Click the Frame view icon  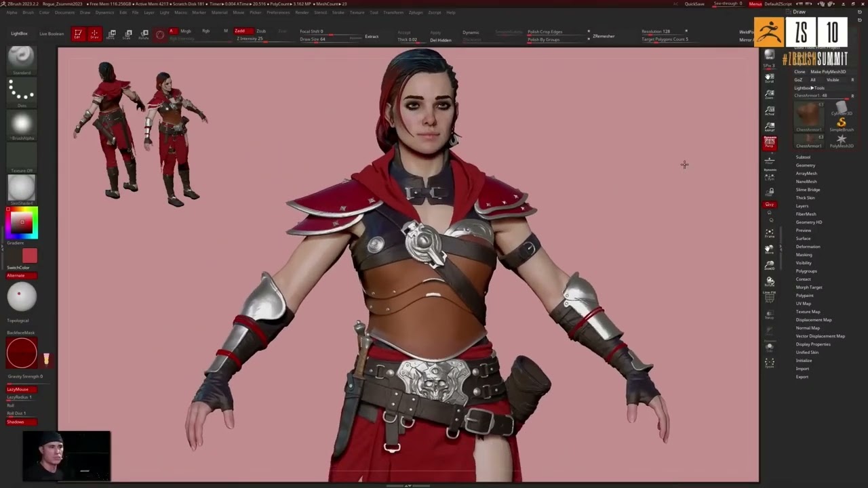(x=769, y=233)
